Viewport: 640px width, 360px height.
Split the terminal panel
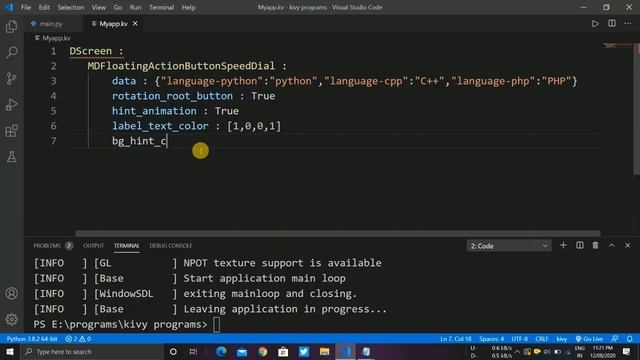pos(580,245)
